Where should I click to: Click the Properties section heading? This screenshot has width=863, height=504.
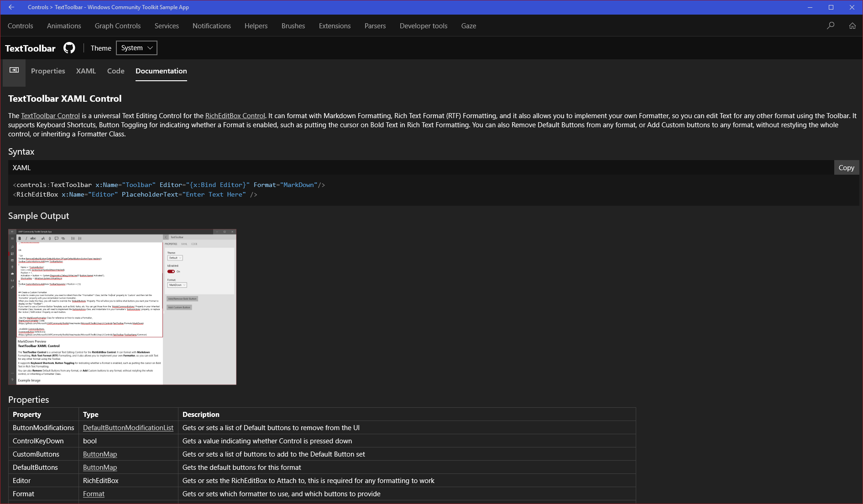coord(29,400)
